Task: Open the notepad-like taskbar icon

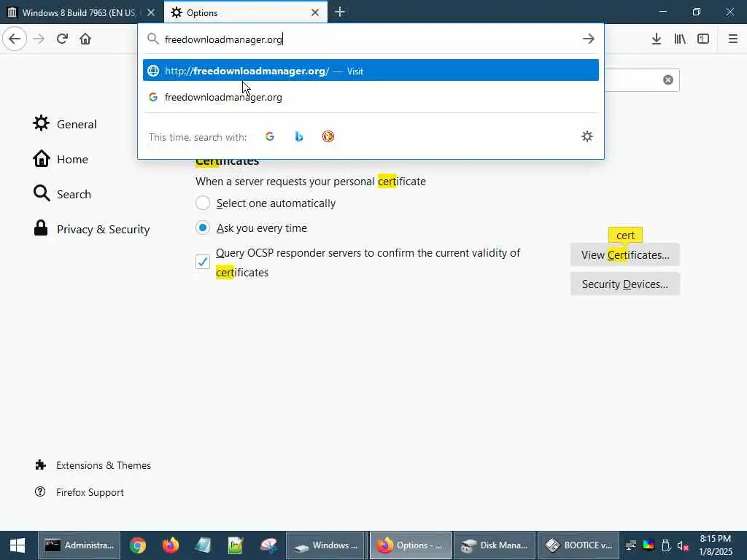Action: tap(203, 545)
